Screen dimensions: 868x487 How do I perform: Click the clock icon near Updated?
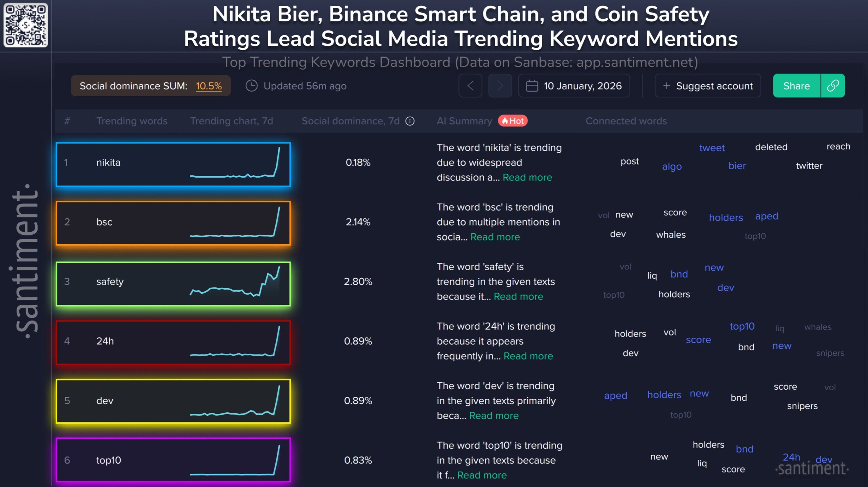252,86
